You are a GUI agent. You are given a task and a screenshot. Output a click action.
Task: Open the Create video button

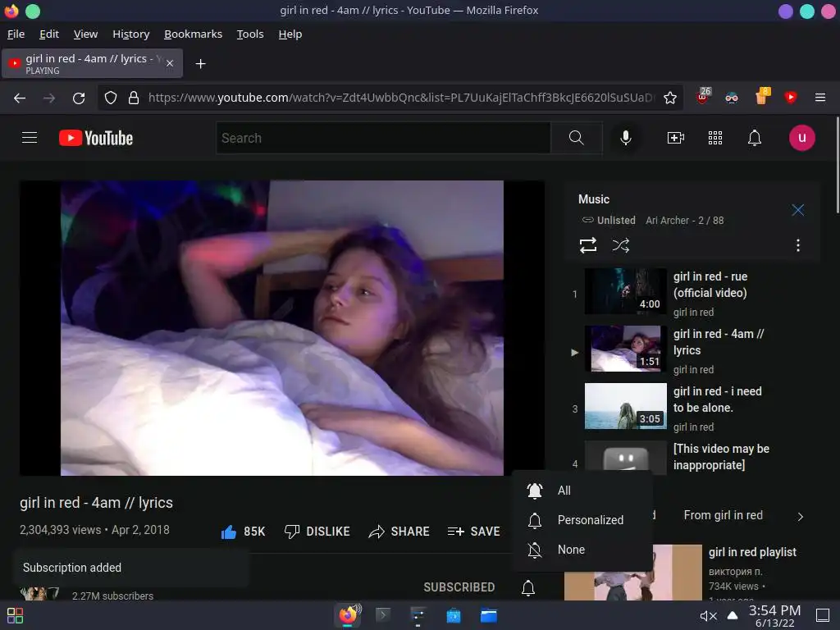676,138
